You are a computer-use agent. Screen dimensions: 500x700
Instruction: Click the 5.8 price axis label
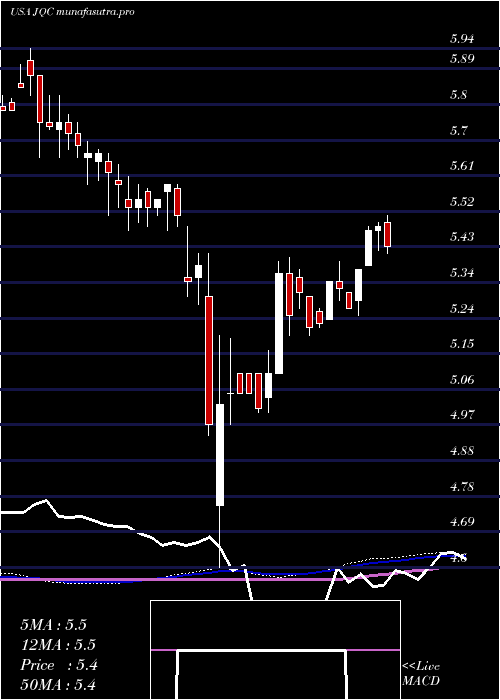pyautogui.click(x=458, y=95)
